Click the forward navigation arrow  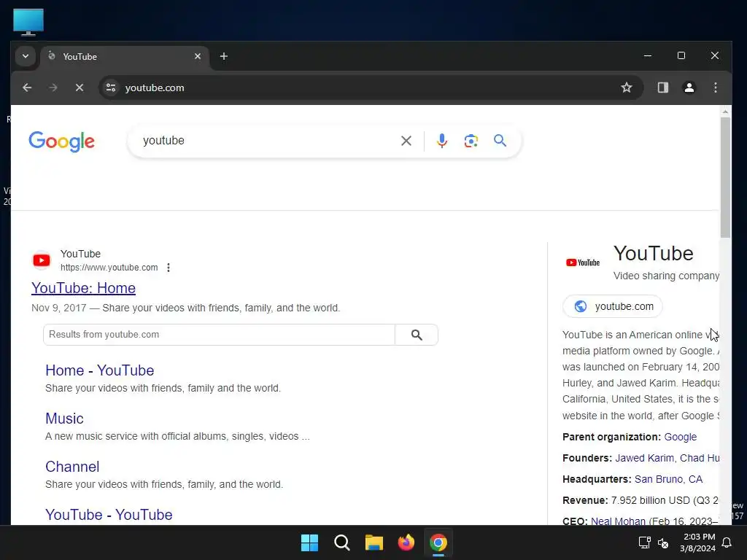pyautogui.click(x=53, y=87)
